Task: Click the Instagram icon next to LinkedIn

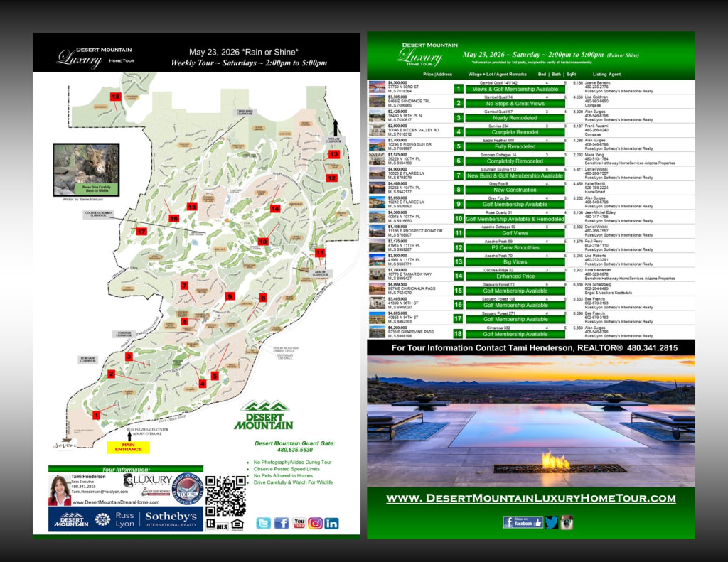Action: pos(315,523)
